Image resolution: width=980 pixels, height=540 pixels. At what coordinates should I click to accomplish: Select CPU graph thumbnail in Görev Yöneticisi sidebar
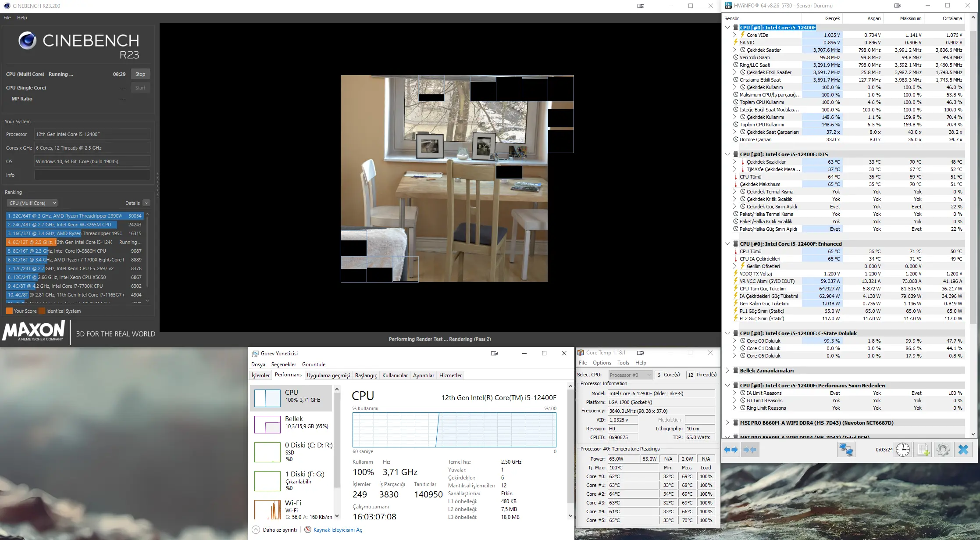(x=267, y=398)
